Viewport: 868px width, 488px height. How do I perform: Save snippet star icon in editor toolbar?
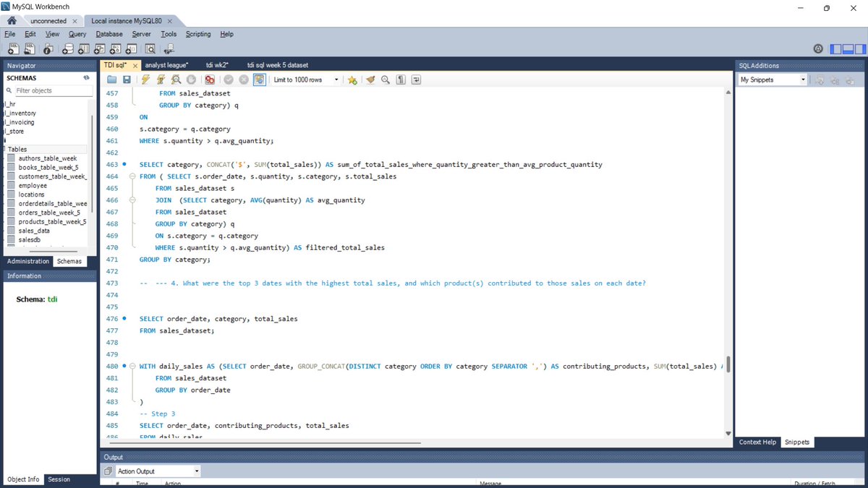click(x=352, y=80)
